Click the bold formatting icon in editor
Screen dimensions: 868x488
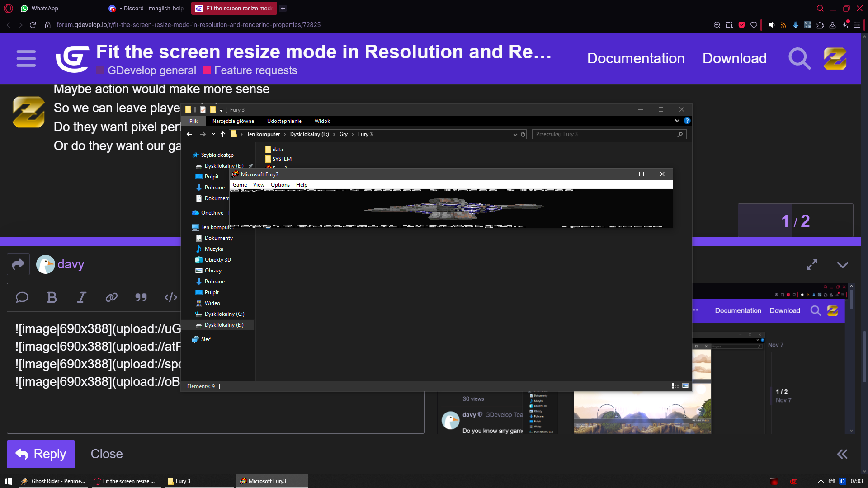coord(52,297)
